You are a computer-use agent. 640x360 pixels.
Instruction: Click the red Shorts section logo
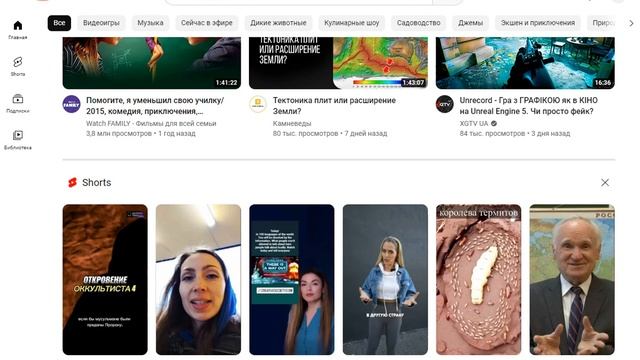click(x=73, y=182)
